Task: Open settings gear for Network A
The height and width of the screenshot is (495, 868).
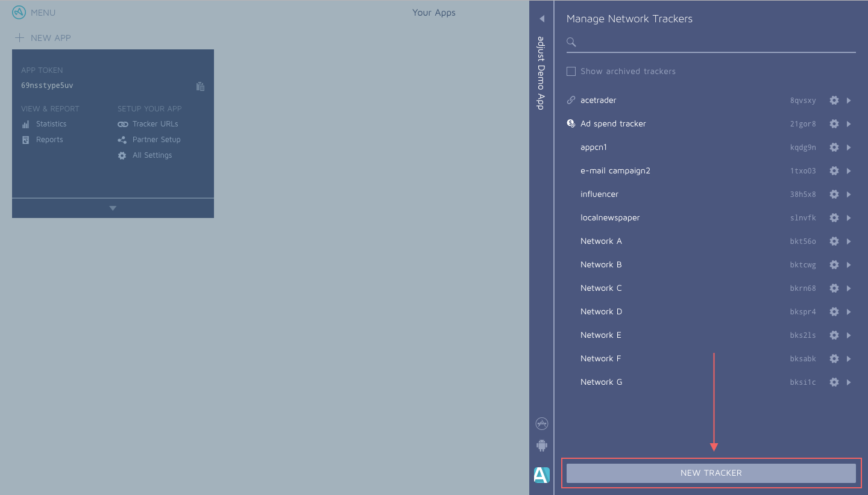Action: click(x=834, y=241)
